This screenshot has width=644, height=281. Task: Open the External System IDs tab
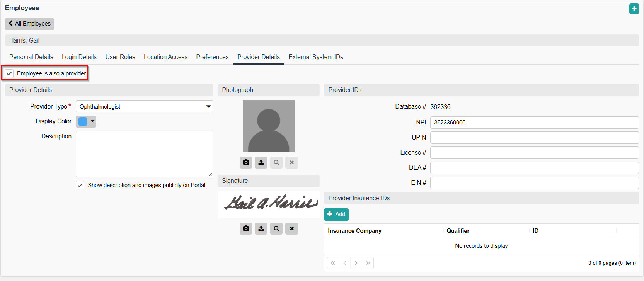pyautogui.click(x=315, y=57)
